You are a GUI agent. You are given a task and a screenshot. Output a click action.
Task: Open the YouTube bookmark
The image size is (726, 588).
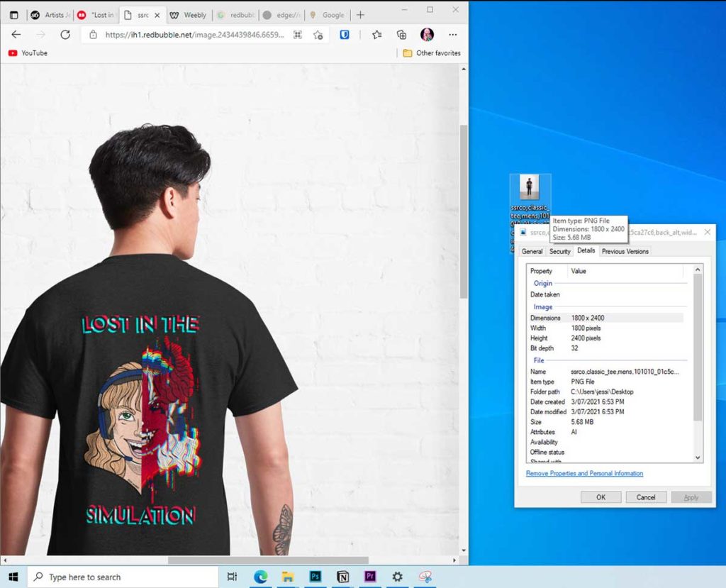28,52
